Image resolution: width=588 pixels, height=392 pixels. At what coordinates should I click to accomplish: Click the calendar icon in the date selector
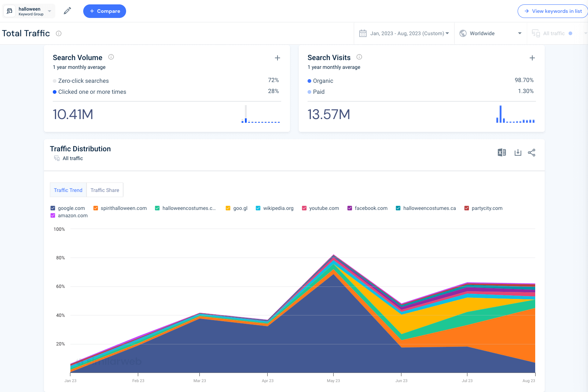coord(363,33)
